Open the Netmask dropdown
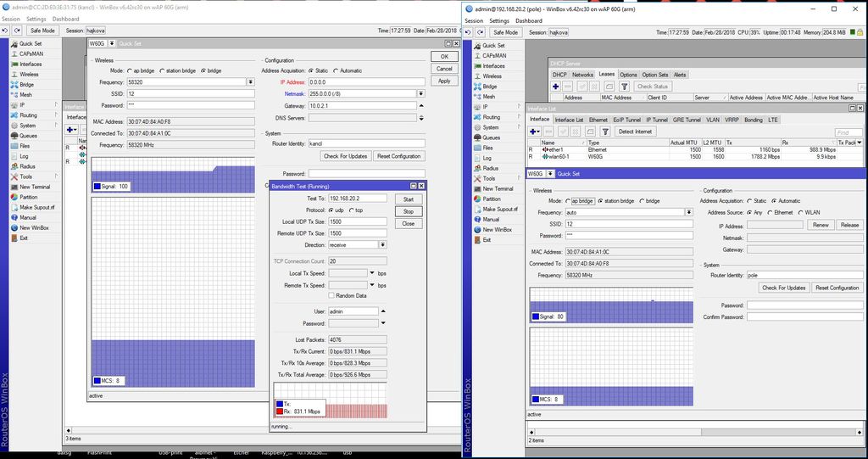Viewport: 868px width, 459px height. pos(420,93)
